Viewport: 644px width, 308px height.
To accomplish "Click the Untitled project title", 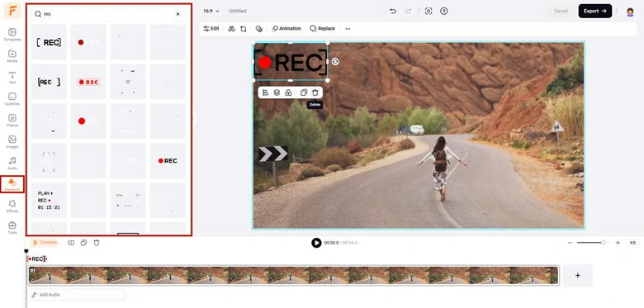I will tap(238, 11).
